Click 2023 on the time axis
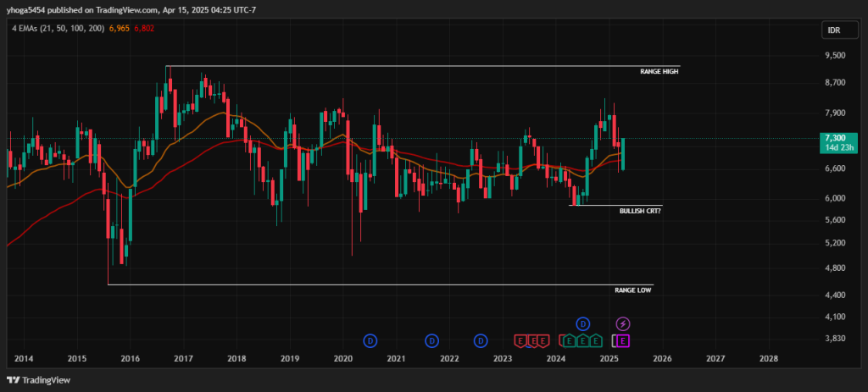 pyautogui.click(x=503, y=359)
